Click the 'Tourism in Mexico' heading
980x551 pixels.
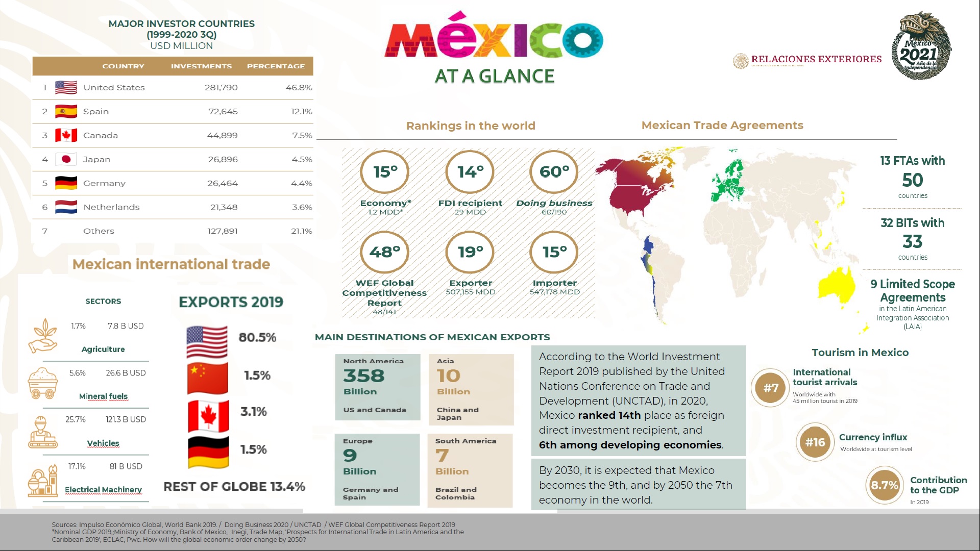click(x=860, y=353)
